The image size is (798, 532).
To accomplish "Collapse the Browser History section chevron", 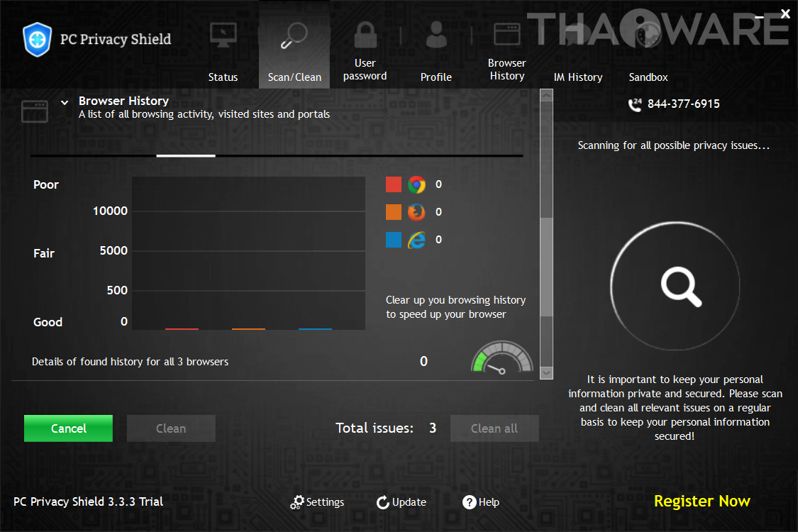I will point(65,102).
